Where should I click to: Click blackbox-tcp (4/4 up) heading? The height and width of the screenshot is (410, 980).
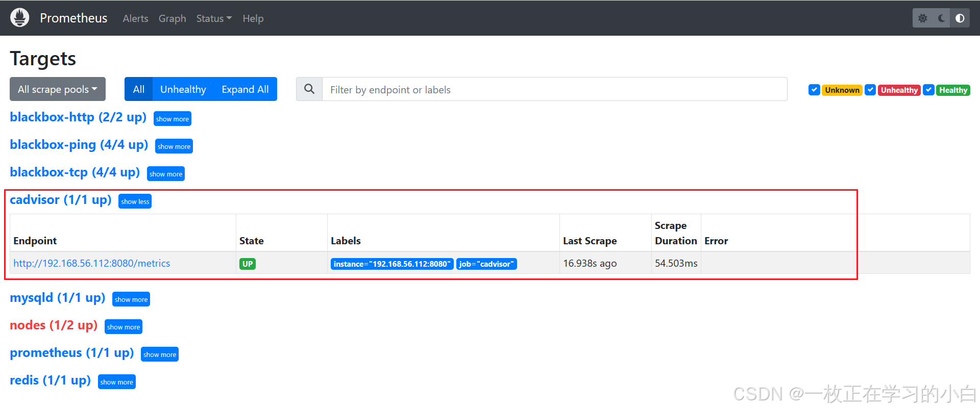[75, 172]
